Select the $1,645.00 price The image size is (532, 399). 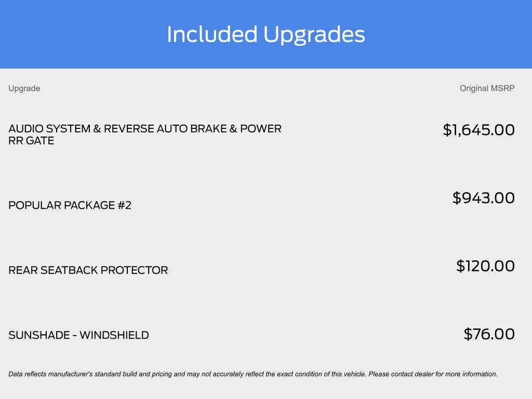[x=478, y=130]
